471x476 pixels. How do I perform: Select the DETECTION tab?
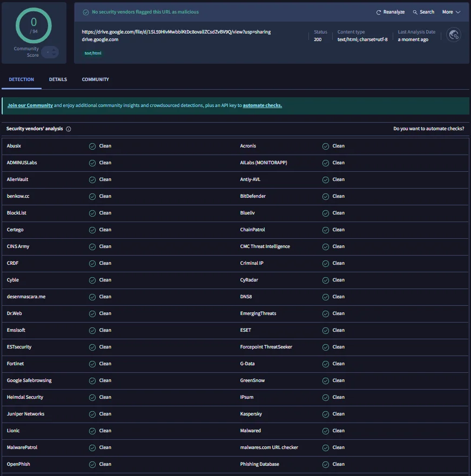pyautogui.click(x=22, y=79)
